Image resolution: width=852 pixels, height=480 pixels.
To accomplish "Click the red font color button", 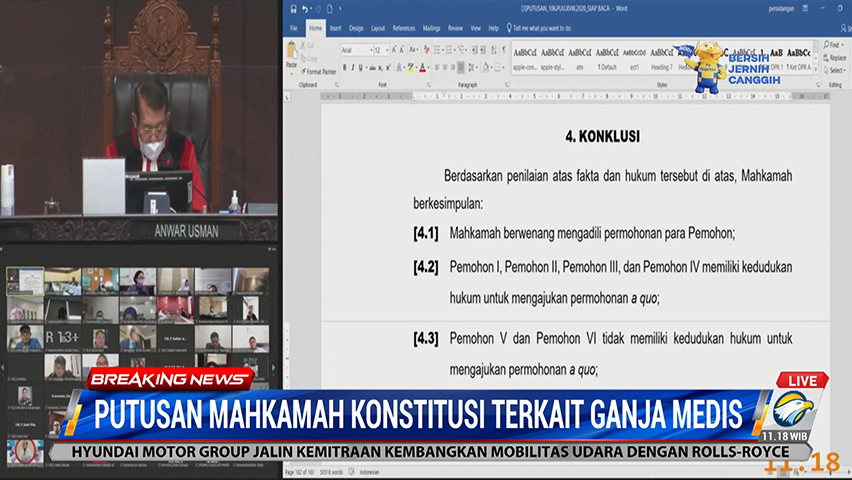I will pos(423,67).
